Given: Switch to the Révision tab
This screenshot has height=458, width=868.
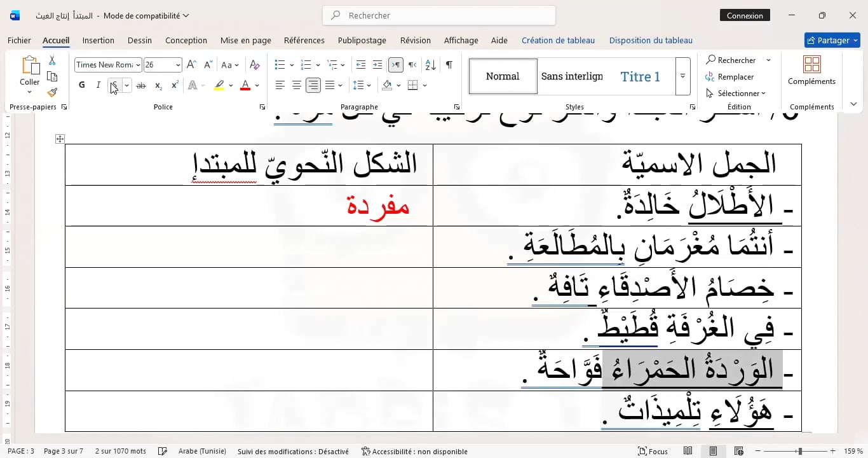Looking at the screenshot, I should click(x=415, y=40).
